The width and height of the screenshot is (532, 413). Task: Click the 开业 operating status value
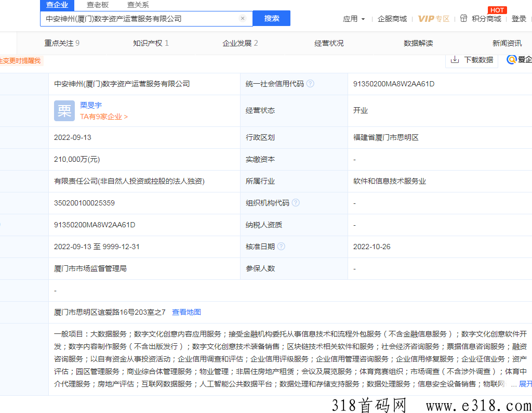click(x=361, y=110)
